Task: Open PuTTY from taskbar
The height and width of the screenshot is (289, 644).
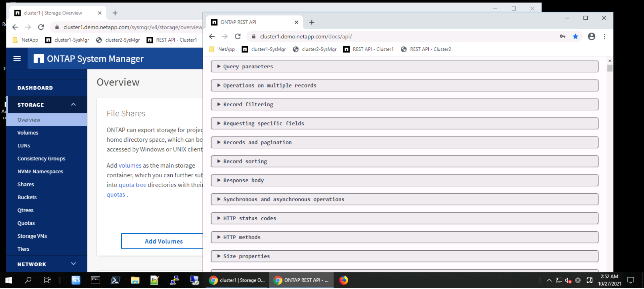Action: (175, 280)
